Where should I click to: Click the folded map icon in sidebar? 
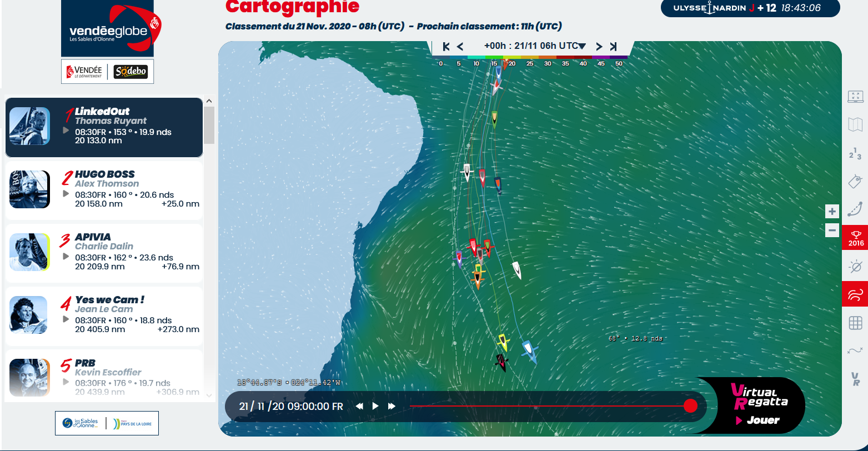click(x=855, y=124)
